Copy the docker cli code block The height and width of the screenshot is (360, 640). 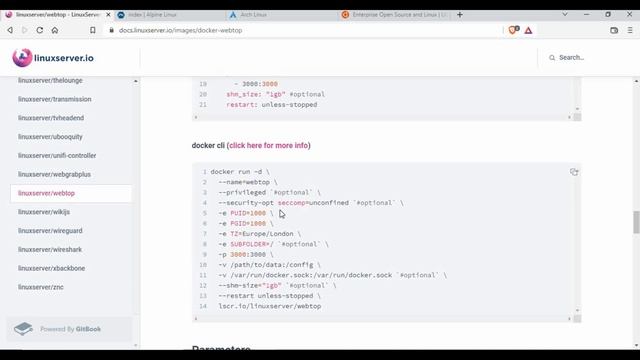(x=574, y=172)
